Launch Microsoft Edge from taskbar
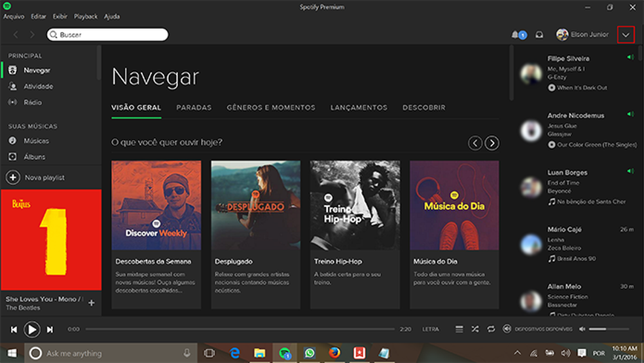The width and height of the screenshot is (644, 363). (234, 353)
